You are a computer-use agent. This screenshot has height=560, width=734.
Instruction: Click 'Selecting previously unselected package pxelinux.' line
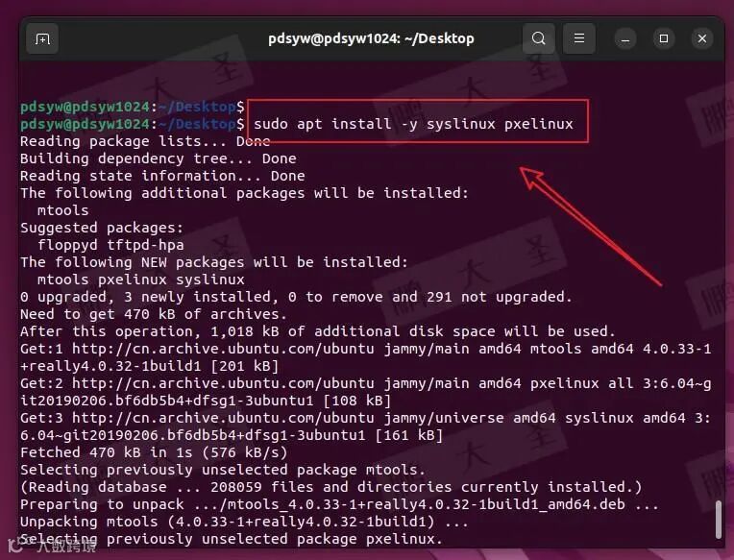coord(232,540)
